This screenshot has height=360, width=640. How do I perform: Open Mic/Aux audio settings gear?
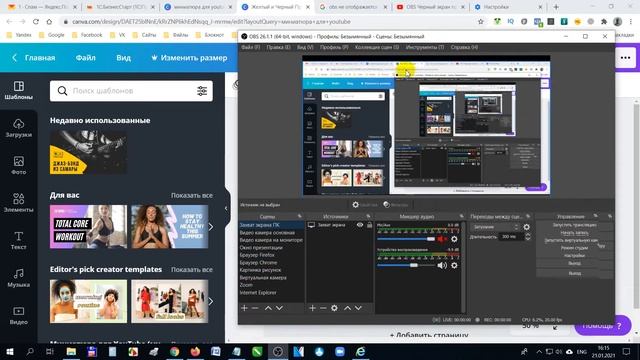click(454, 239)
